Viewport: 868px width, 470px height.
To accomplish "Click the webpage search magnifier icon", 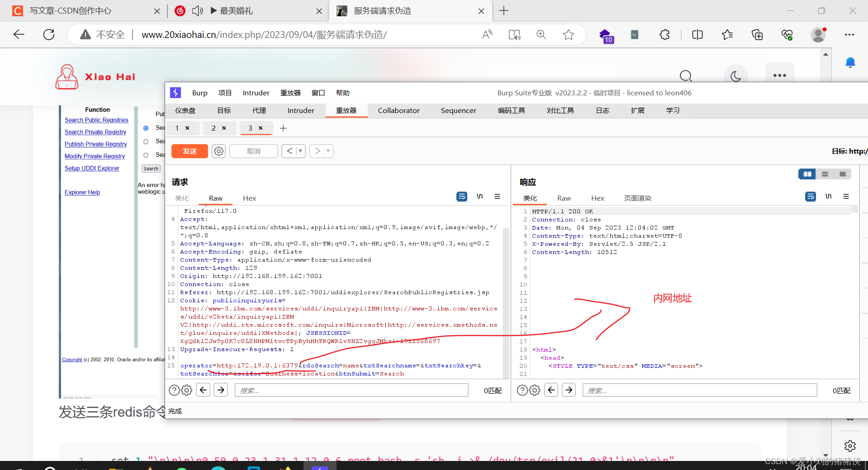I will coord(686,76).
